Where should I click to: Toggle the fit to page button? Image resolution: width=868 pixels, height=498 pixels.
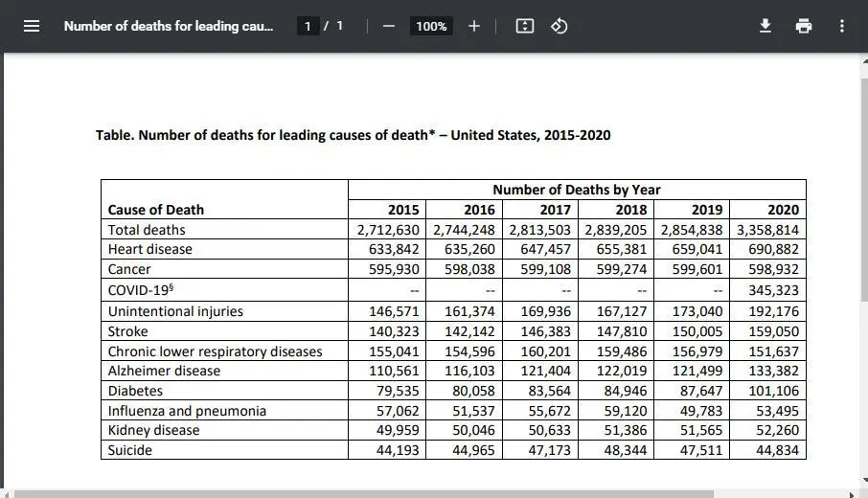click(524, 26)
